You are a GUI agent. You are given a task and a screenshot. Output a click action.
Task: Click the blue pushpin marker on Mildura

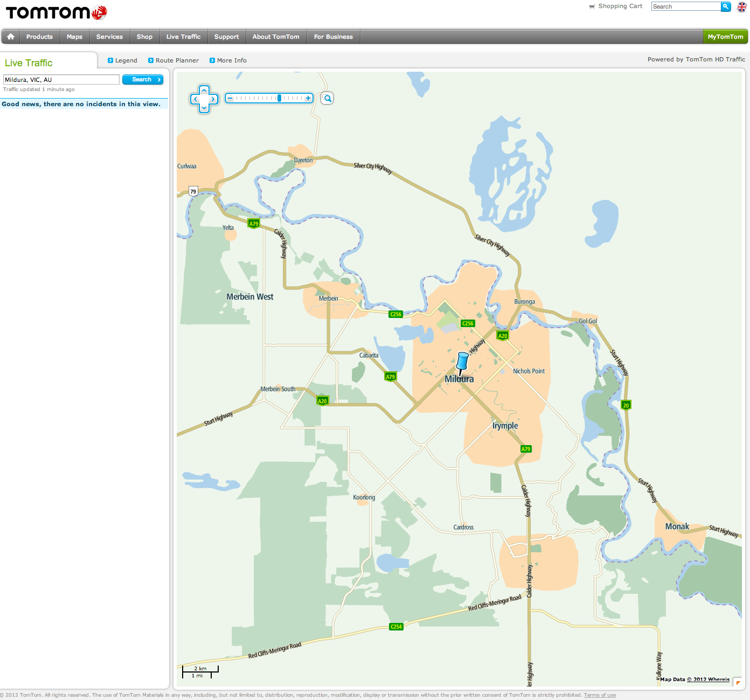click(462, 362)
